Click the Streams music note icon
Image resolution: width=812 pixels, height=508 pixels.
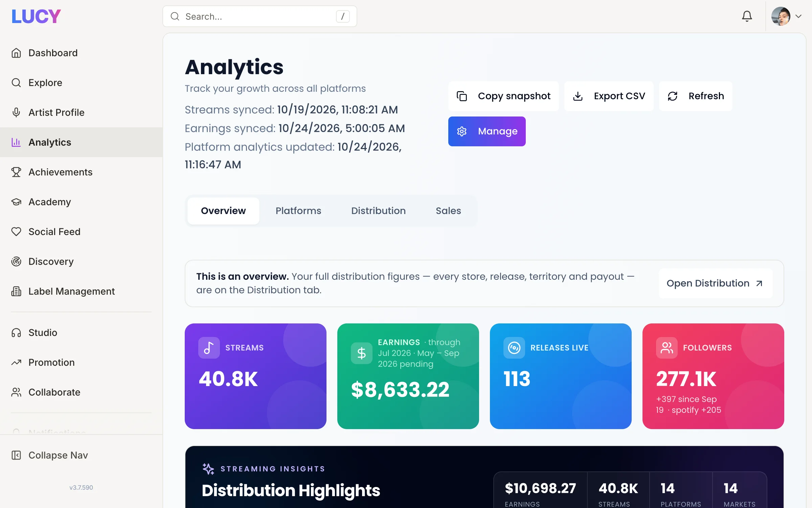(209, 348)
